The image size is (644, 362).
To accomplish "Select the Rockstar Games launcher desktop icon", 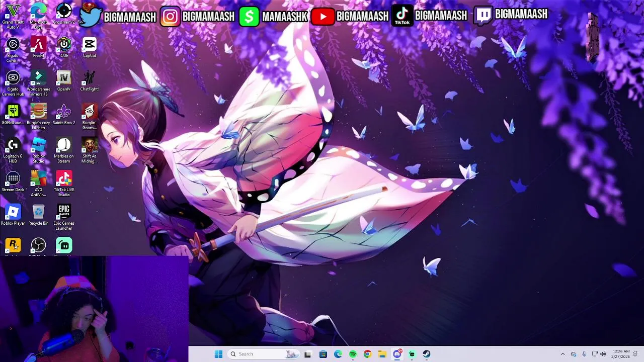I will (13, 246).
